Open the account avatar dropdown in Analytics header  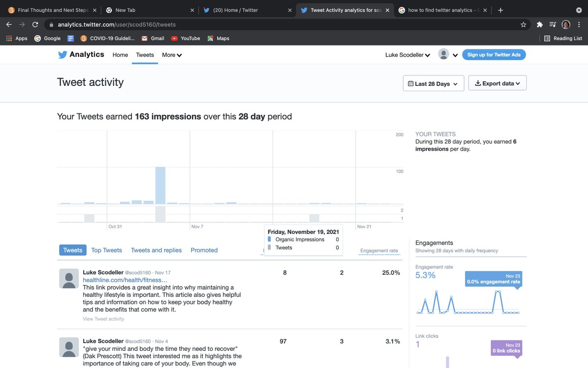coord(448,54)
